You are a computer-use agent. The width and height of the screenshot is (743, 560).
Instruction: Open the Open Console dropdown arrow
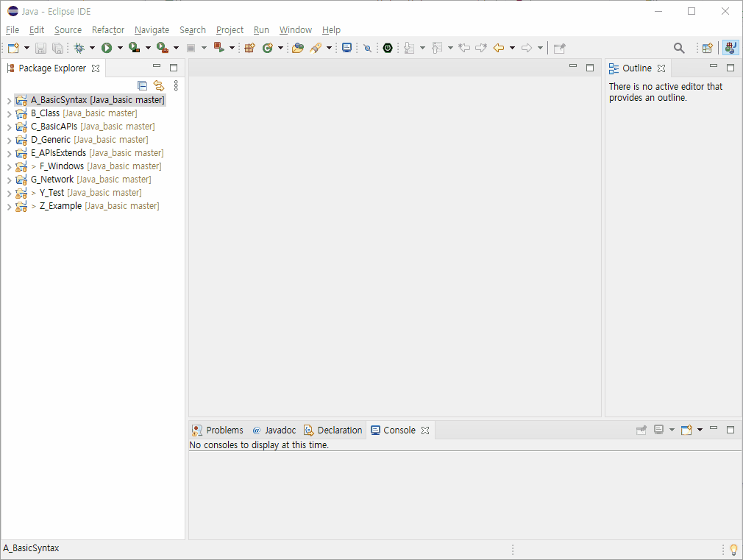click(700, 430)
